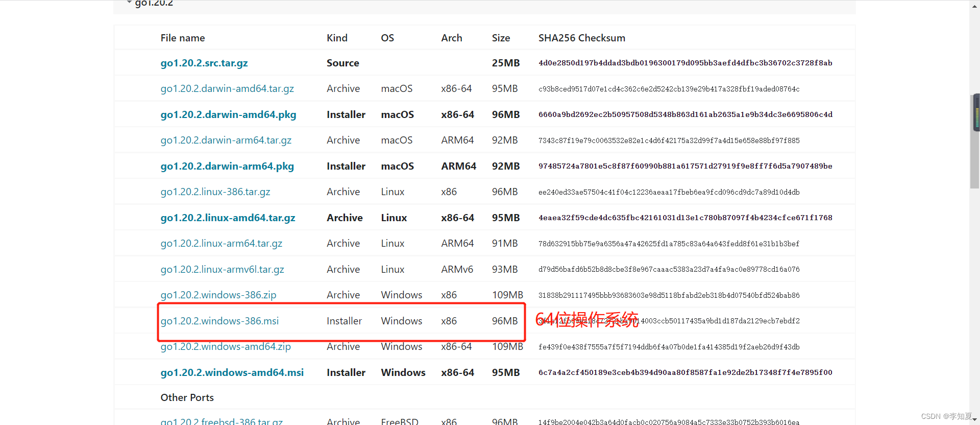Select checksum starting 4eaea32f
The image size is (980, 425).
coord(685,218)
